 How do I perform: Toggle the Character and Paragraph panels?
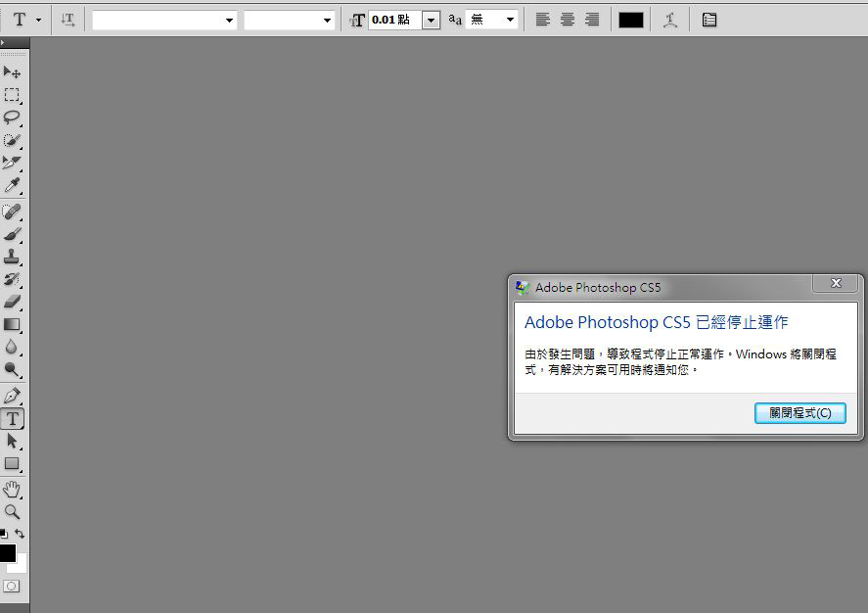pos(709,20)
